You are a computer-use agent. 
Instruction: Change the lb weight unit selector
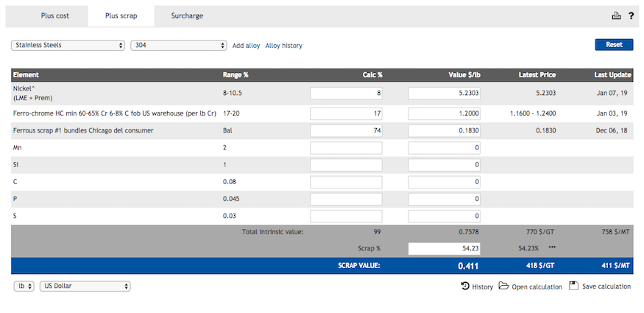24,286
